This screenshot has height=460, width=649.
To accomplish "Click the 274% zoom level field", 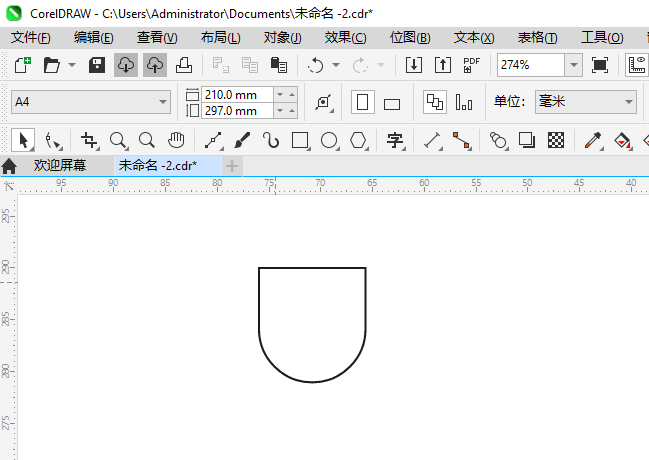I will coord(531,65).
